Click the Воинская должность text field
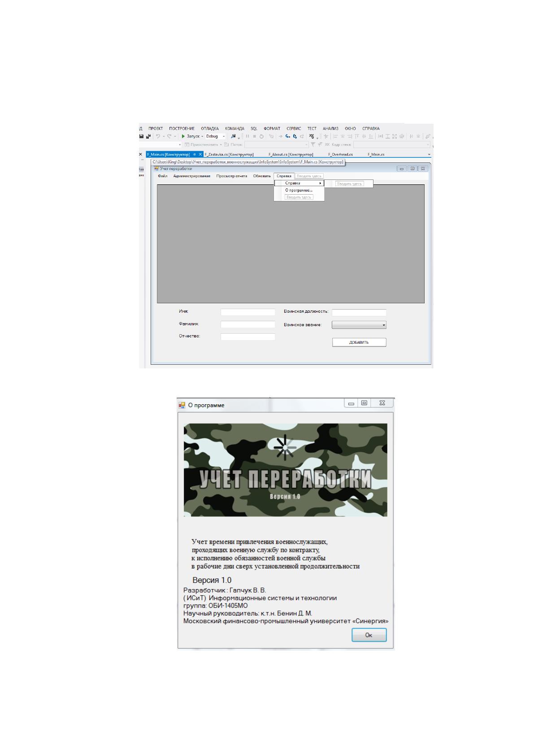 pyautogui.click(x=359, y=312)
